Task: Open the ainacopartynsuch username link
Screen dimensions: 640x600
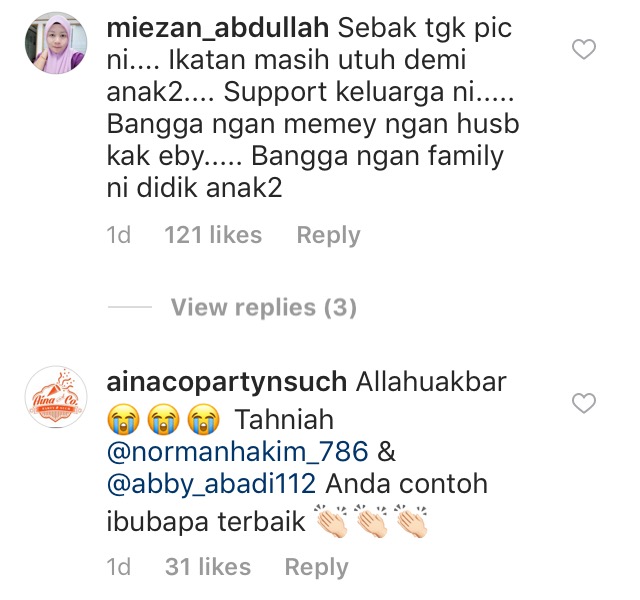Action: click(227, 382)
